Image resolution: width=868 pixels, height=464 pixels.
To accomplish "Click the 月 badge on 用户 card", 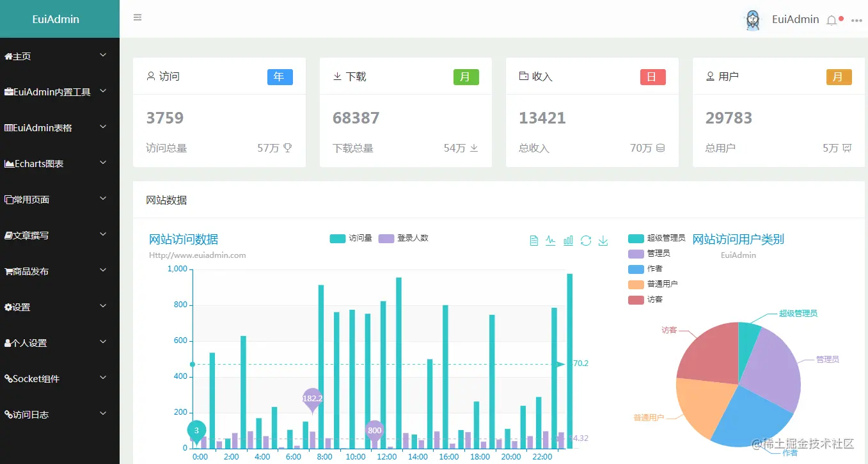I will [839, 77].
